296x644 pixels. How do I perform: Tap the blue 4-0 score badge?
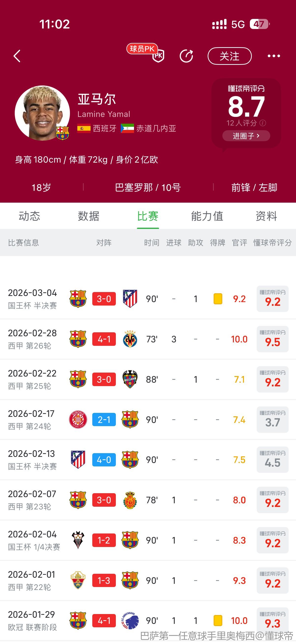(x=104, y=460)
